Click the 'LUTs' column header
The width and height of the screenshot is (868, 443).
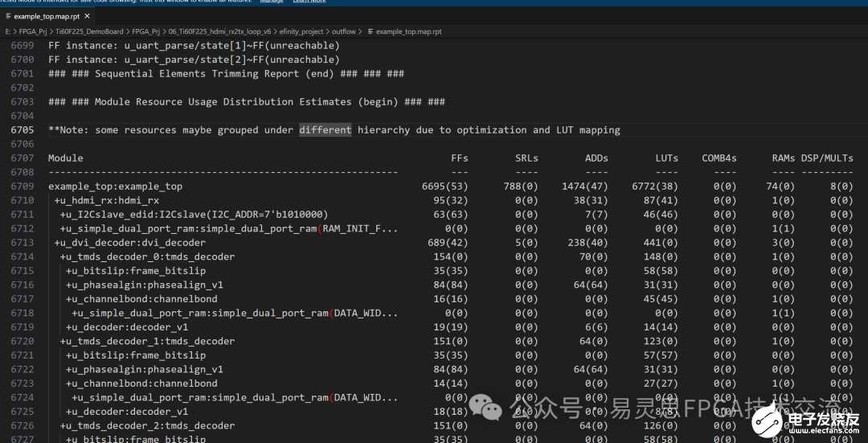coord(666,158)
